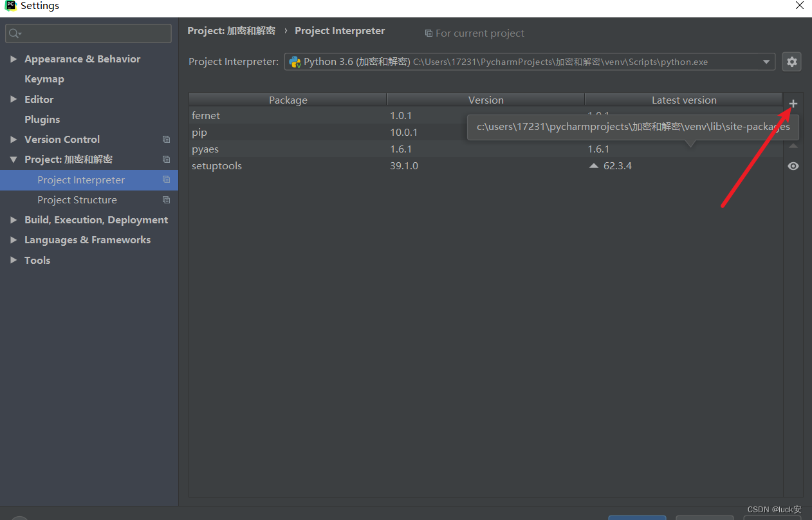This screenshot has width=812, height=520.
Task: Expand the Tools tree arrow
Action: [14, 260]
